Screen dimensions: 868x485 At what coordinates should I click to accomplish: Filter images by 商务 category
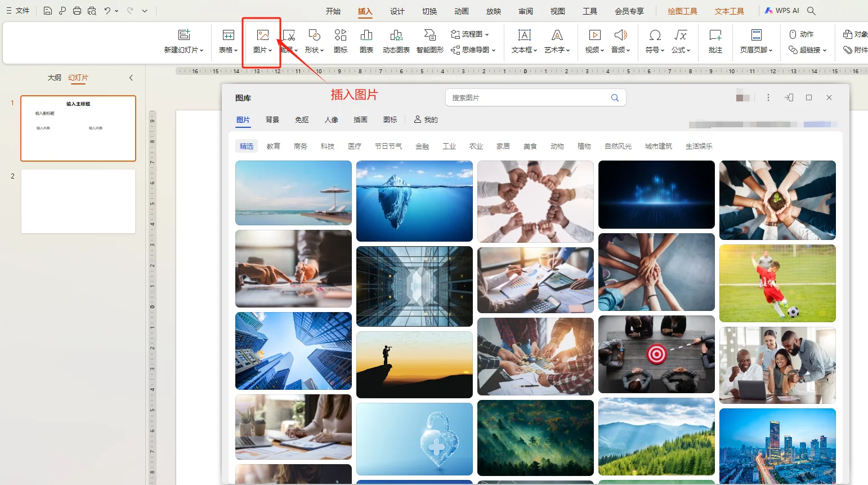coord(301,146)
